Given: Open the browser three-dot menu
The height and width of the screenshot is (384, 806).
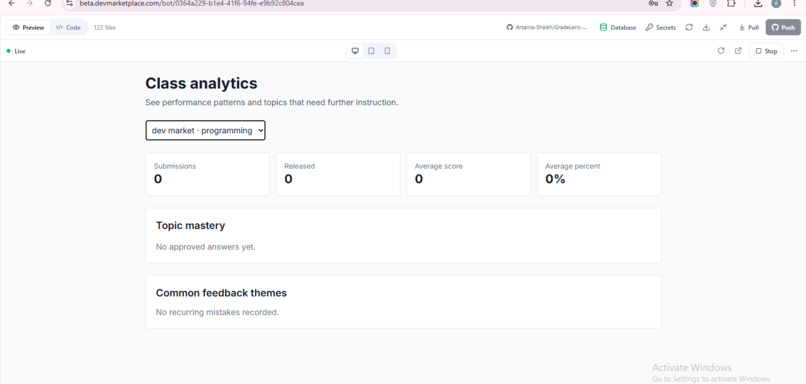Looking at the screenshot, I should coord(795,3).
